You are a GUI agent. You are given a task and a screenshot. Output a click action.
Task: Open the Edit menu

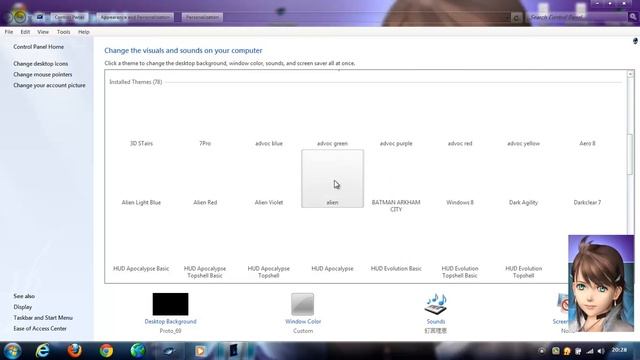pos(25,32)
